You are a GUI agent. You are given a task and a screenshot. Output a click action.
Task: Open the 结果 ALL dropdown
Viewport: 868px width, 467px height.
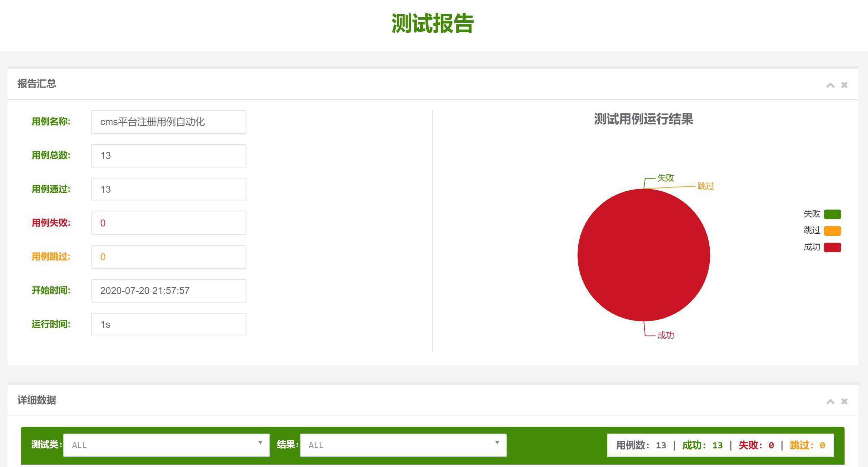(403, 445)
